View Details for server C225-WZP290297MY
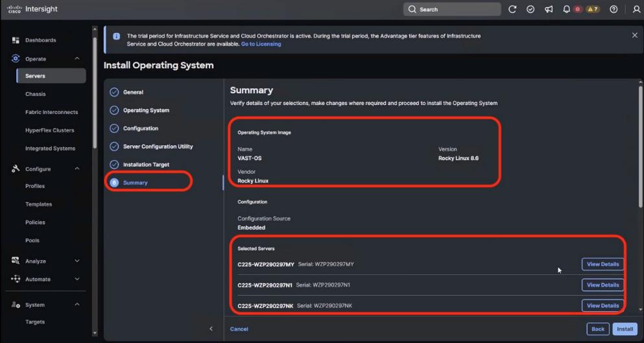 point(602,264)
